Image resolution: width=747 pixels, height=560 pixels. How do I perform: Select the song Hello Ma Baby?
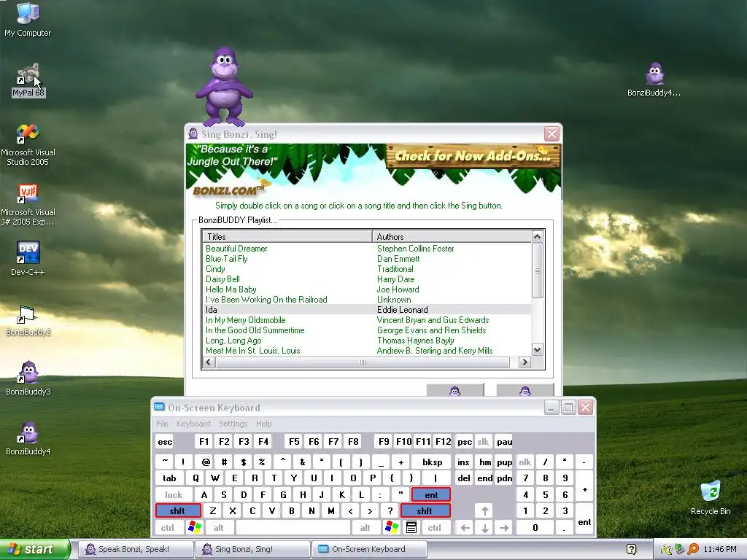click(x=231, y=289)
